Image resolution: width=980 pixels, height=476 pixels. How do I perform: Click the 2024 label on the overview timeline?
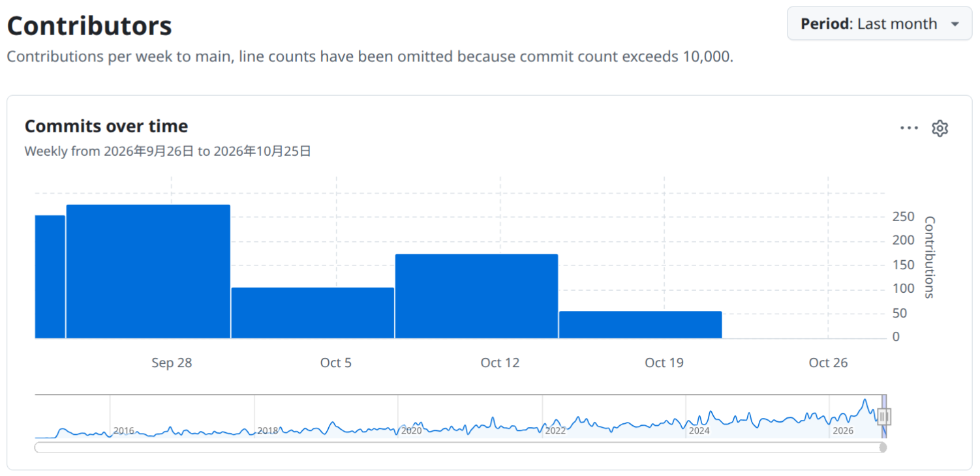coord(699,431)
